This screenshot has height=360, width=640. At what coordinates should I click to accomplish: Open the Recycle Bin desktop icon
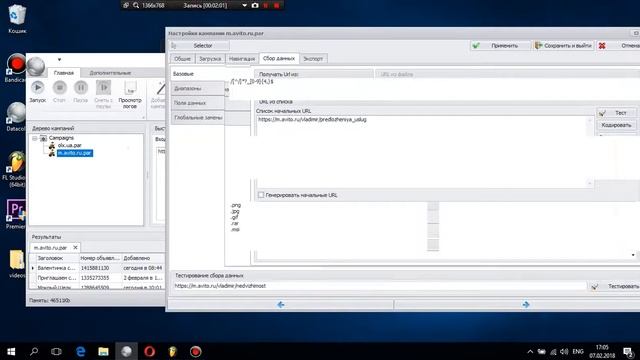pyautogui.click(x=16, y=18)
